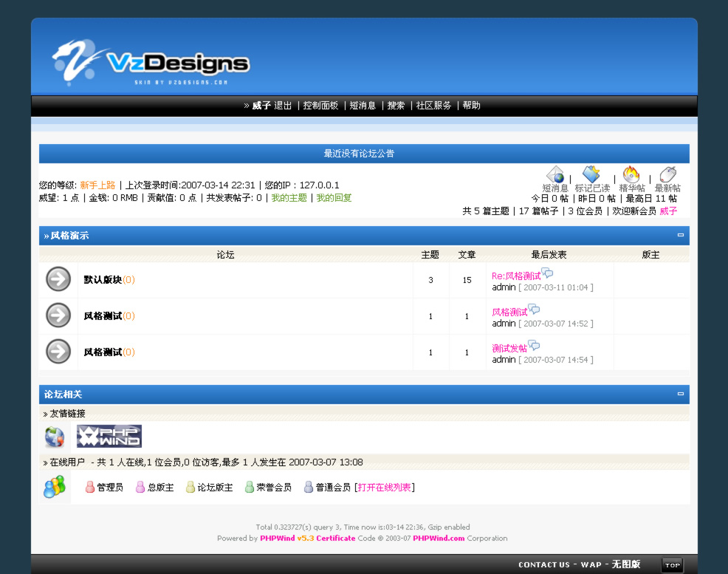Click speech bubble next to 风格测试 post
The image size is (728, 574).
click(x=535, y=310)
